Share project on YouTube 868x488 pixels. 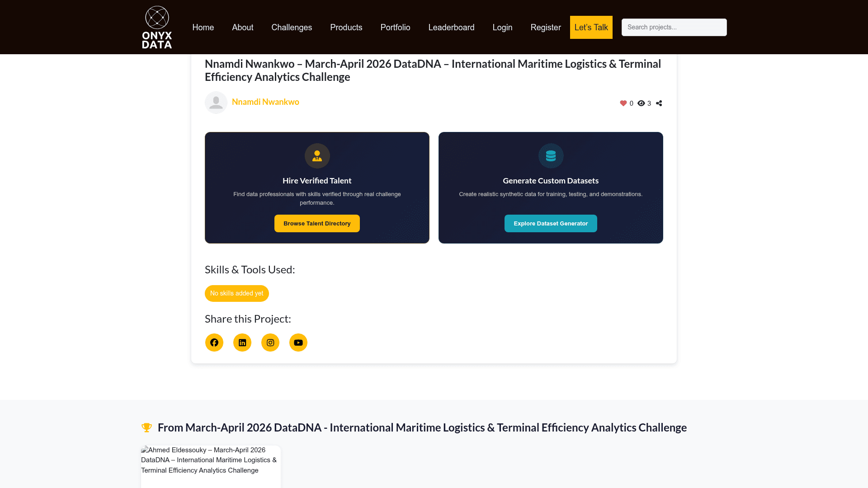pyautogui.click(x=298, y=343)
